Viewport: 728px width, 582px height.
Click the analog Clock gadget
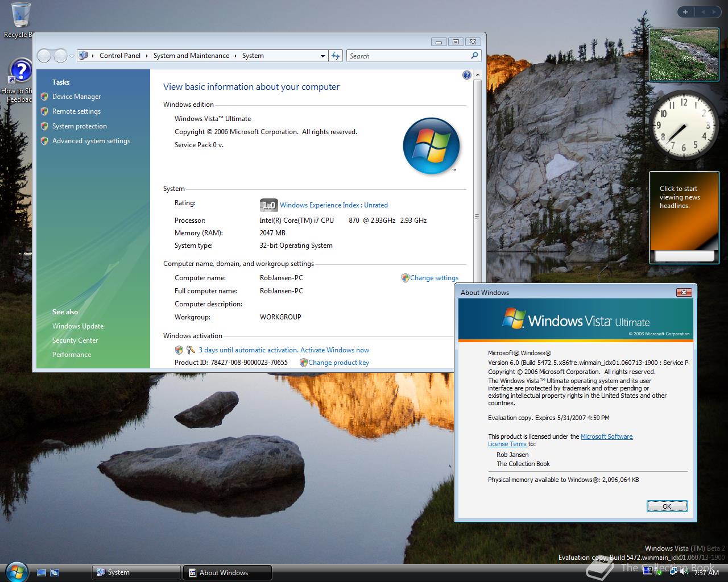684,124
